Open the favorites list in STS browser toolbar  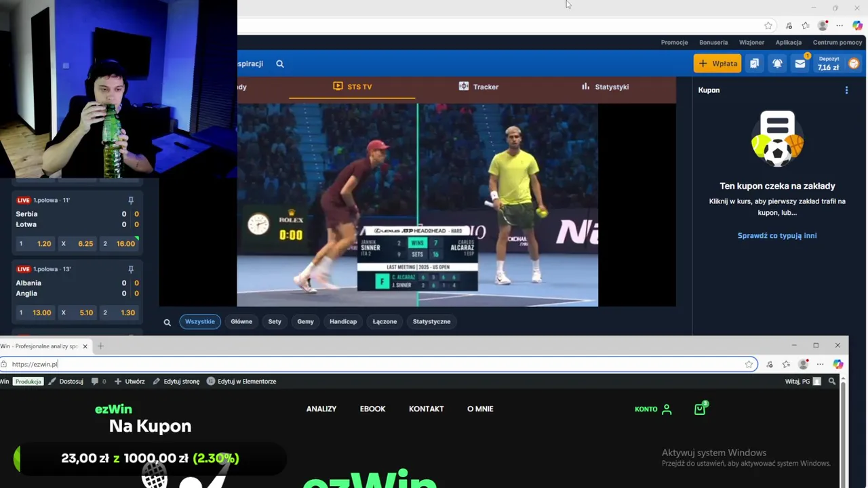806,26
